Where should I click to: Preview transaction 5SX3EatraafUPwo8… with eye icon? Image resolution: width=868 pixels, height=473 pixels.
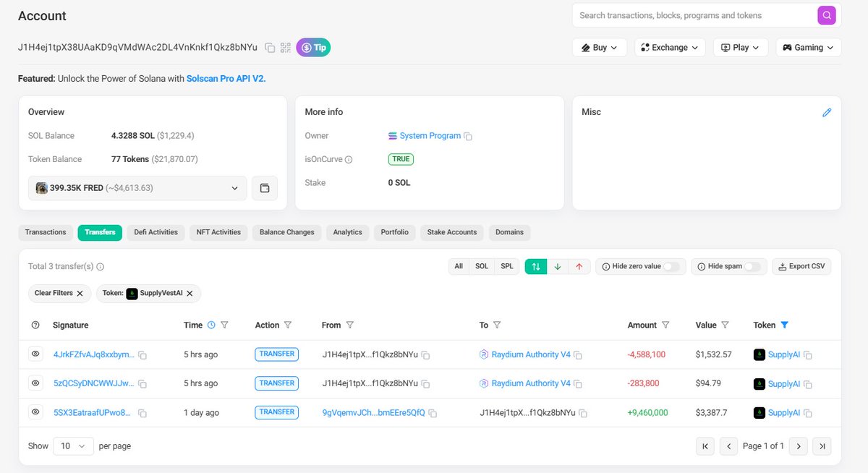coord(35,412)
